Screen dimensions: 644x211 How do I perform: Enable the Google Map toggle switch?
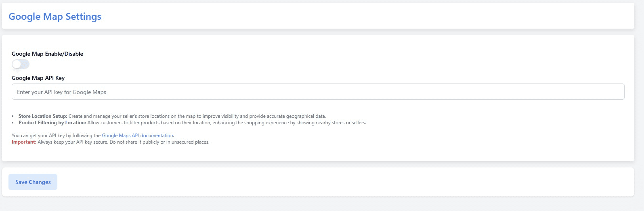(x=21, y=64)
